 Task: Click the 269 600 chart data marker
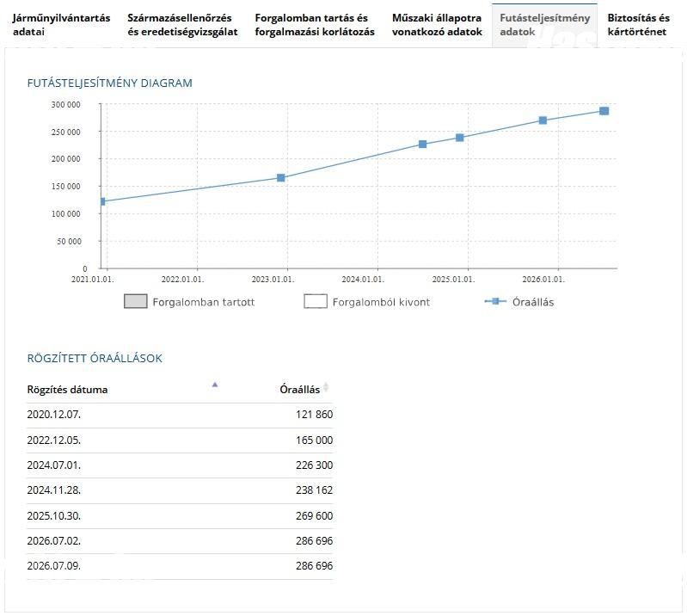click(x=543, y=120)
